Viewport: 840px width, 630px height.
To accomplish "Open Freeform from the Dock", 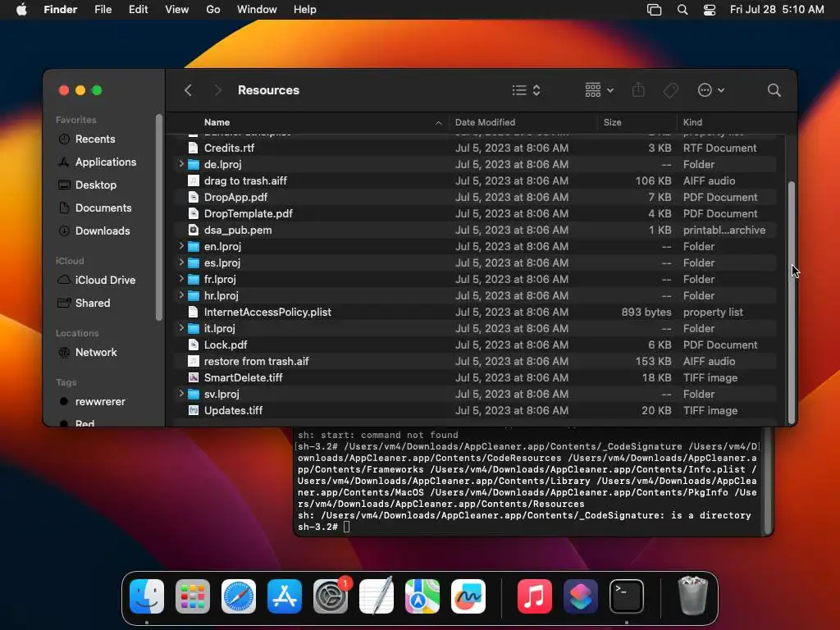I will (468, 596).
